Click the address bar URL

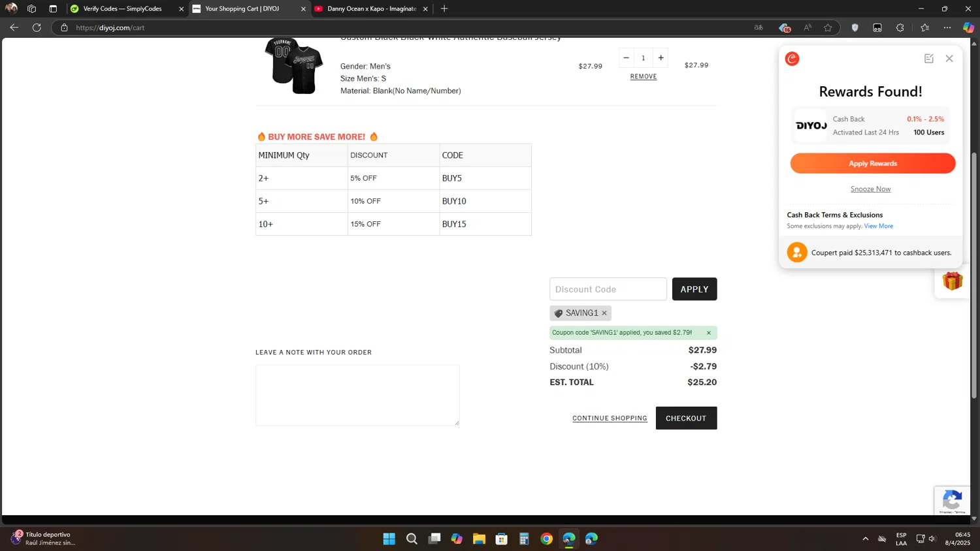tap(110, 27)
